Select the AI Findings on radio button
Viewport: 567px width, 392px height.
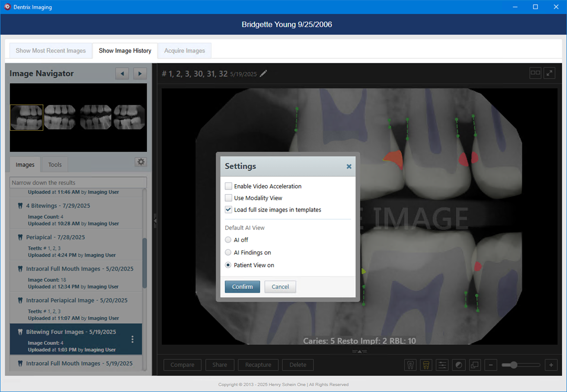click(228, 252)
